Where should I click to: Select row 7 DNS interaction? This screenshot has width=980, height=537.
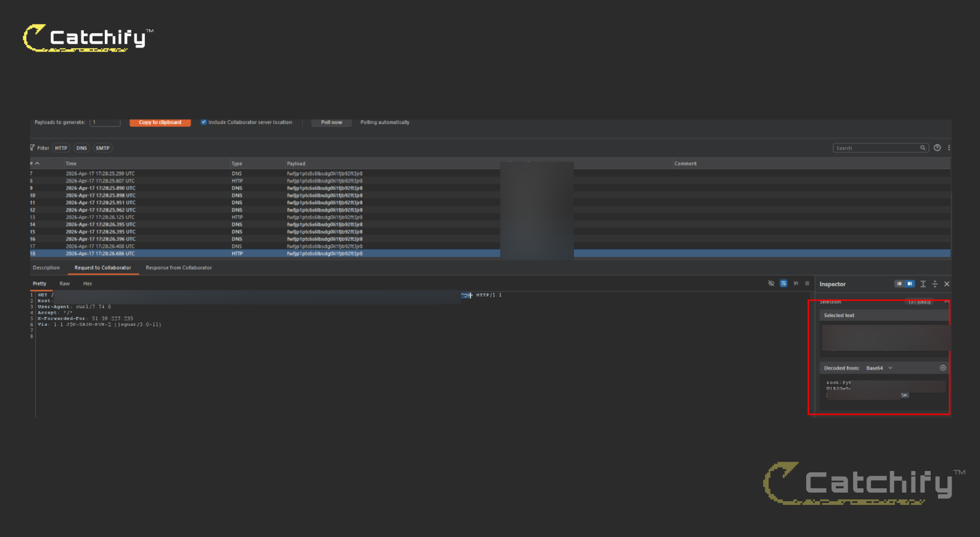[490, 174]
